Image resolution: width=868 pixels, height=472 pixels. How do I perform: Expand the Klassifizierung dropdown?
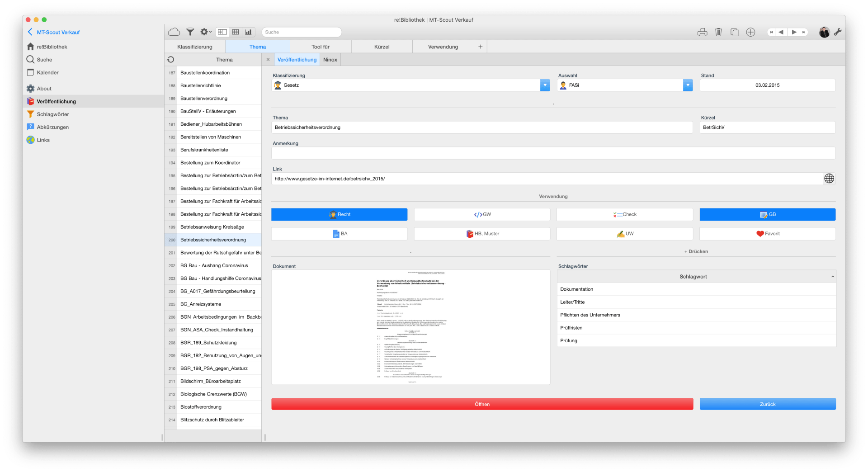point(545,85)
